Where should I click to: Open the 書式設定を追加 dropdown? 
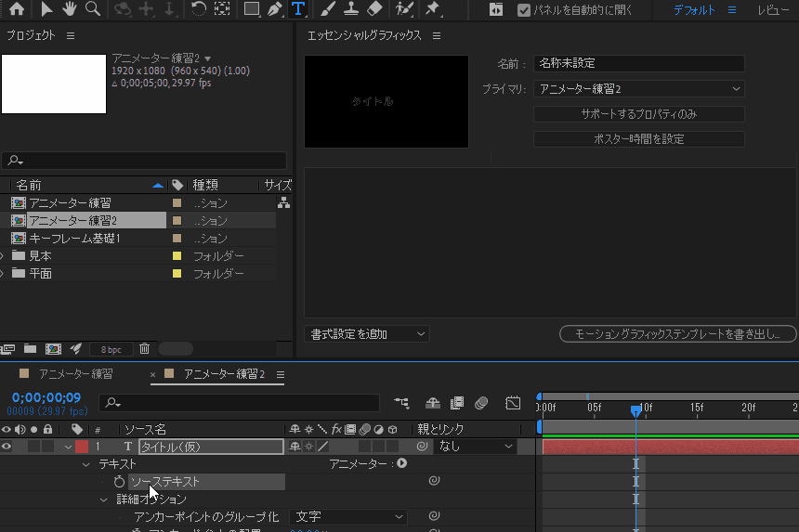pyautogui.click(x=367, y=334)
